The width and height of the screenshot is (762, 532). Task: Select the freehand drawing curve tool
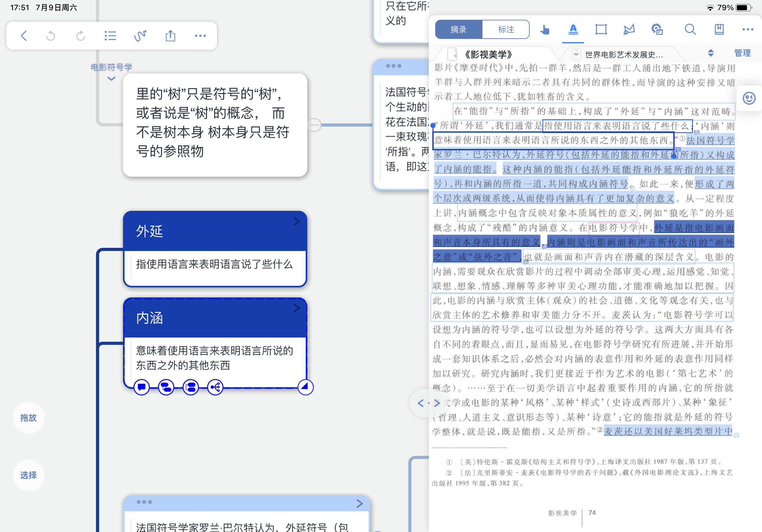[140, 36]
